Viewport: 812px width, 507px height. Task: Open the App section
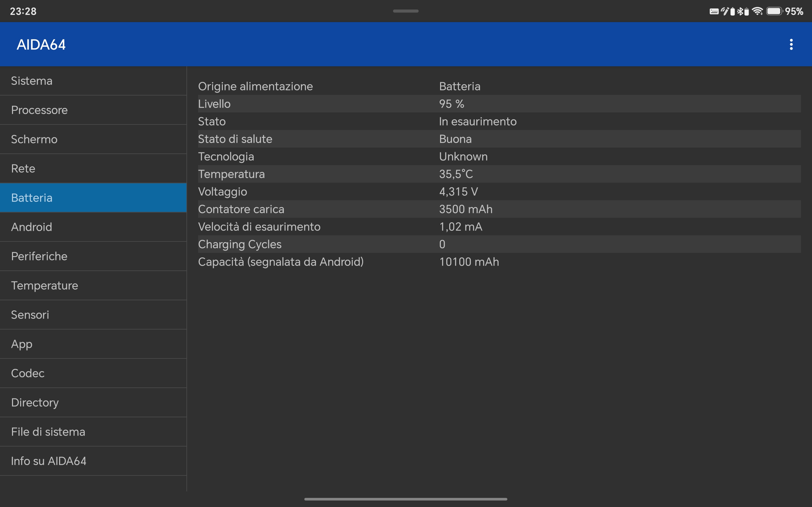93,344
